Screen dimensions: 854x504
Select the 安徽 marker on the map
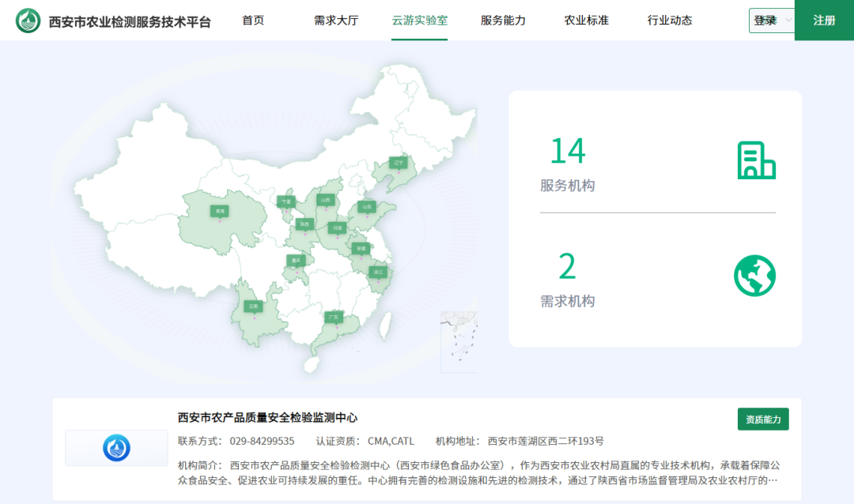click(x=361, y=249)
